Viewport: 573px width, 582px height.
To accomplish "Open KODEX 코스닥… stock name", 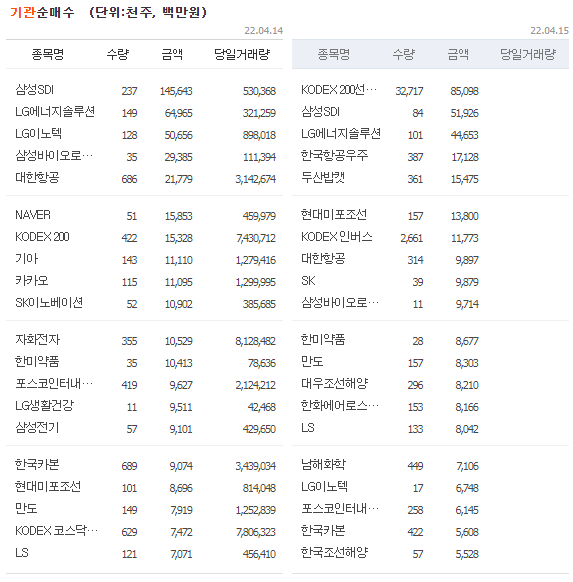I will pyautogui.click(x=56, y=531).
